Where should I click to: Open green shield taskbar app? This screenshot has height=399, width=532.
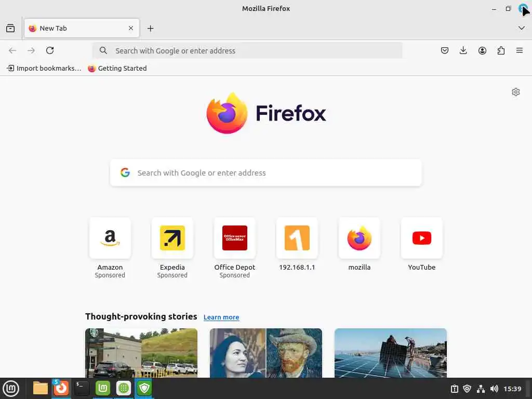coord(144,388)
